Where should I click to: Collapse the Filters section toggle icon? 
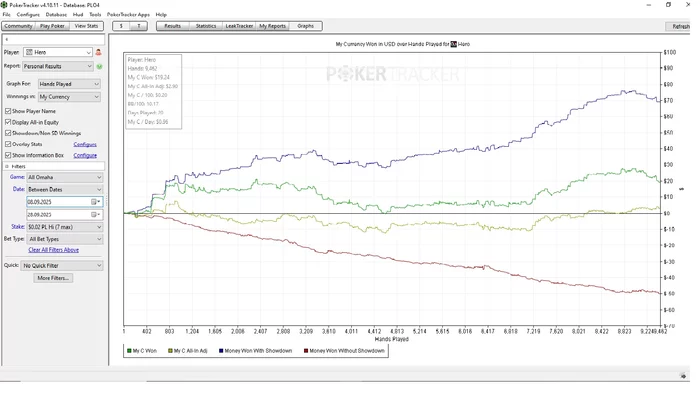[x=7, y=166]
